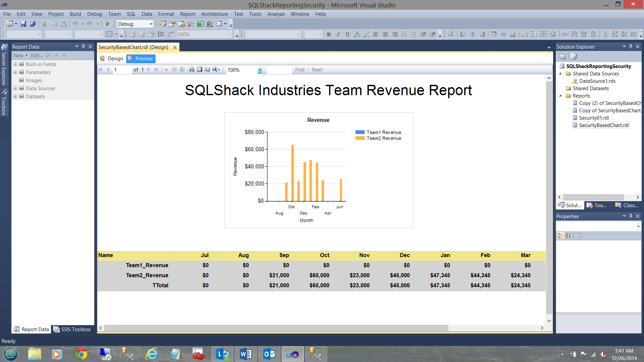644x362 pixels.
Task: Toggle pin on the Properties panel
Action: pos(631,216)
